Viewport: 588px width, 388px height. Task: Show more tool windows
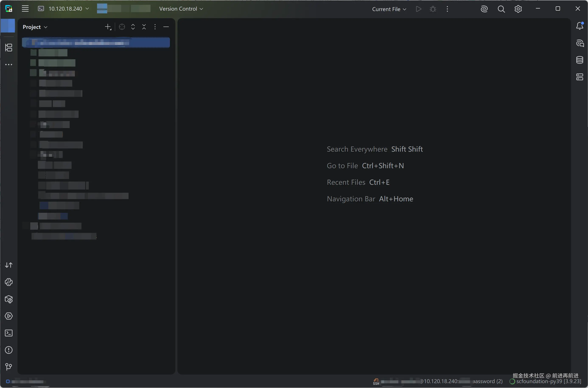(9, 65)
